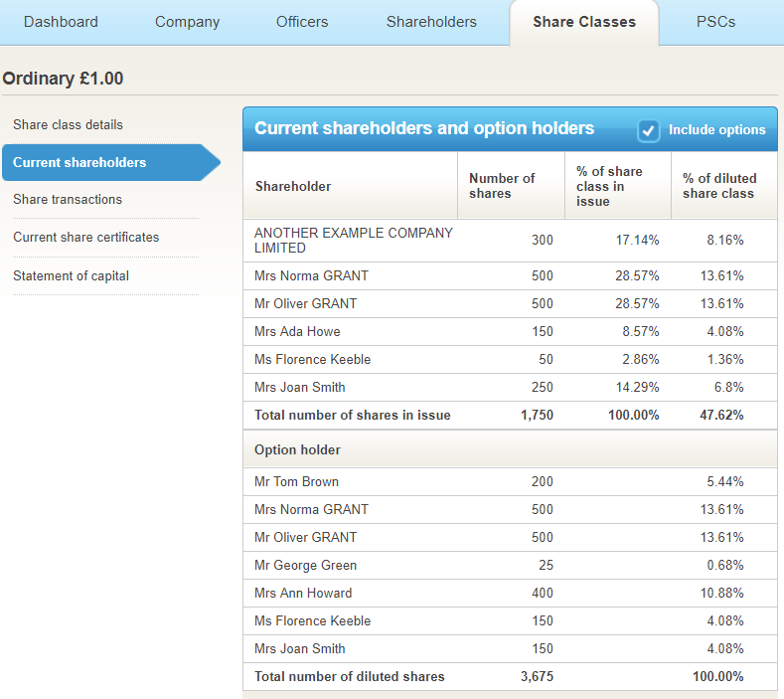Open the Dashboard tab
Viewport: 784px width, 699px height.
coord(61,22)
